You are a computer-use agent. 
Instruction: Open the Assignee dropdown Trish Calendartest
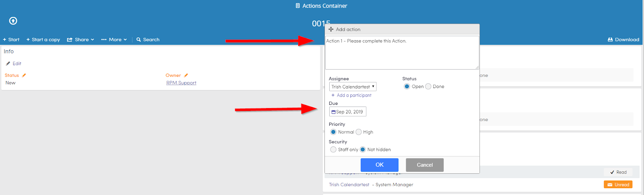pyautogui.click(x=353, y=86)
